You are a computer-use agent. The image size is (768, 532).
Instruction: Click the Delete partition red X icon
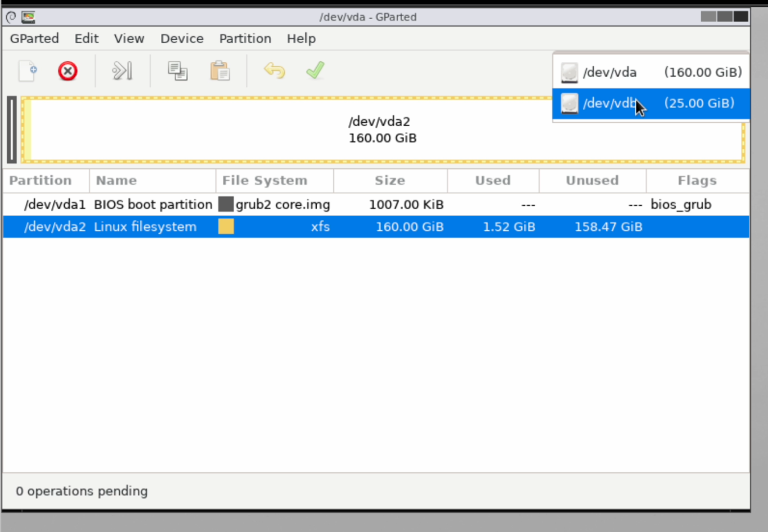point(68,71)
